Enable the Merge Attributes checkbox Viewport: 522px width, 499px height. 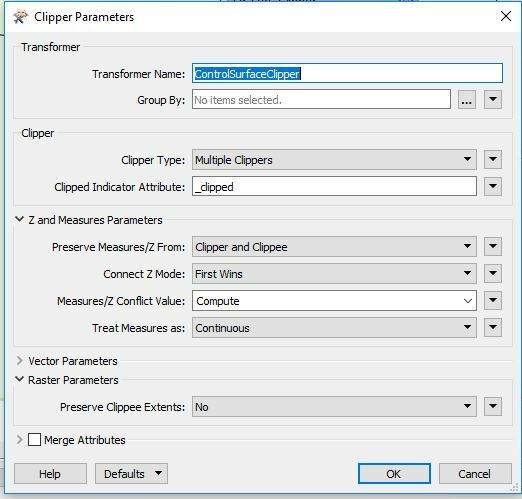click(34, 440)
